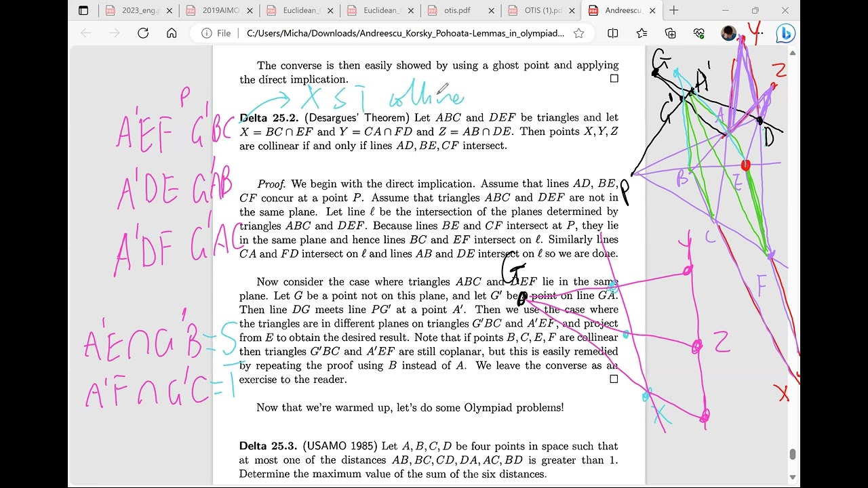Minimize the Edge window
The image size is (868, 488).
[725, 10]
